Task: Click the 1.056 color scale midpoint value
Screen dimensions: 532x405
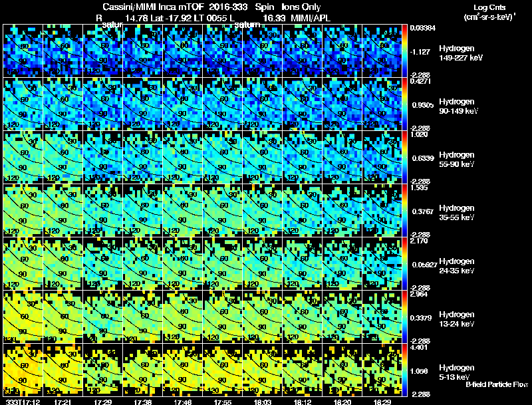Action: point(419,371)
